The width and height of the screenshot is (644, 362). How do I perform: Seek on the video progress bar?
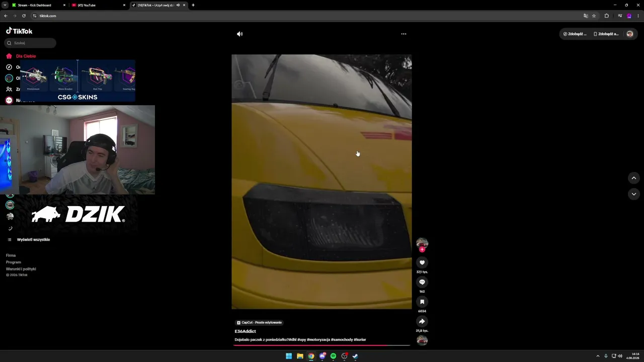tap(321, 345)
